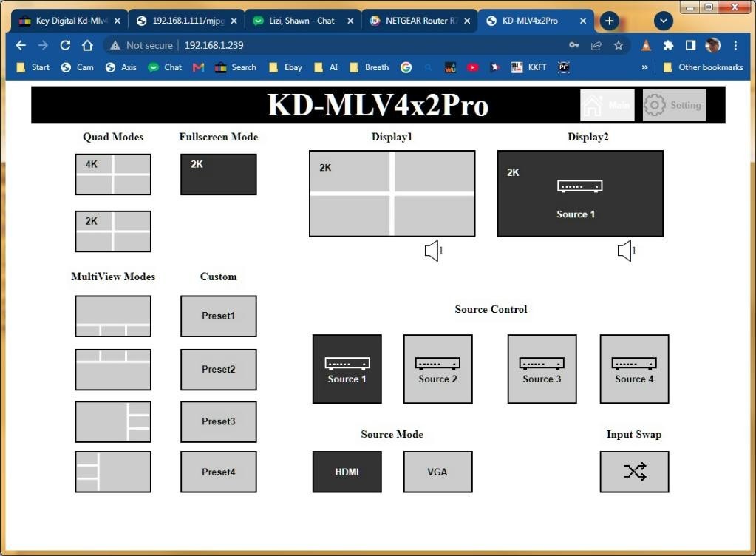
Task: Open the tab search dropdown arrow
Action: click(664, 21)
